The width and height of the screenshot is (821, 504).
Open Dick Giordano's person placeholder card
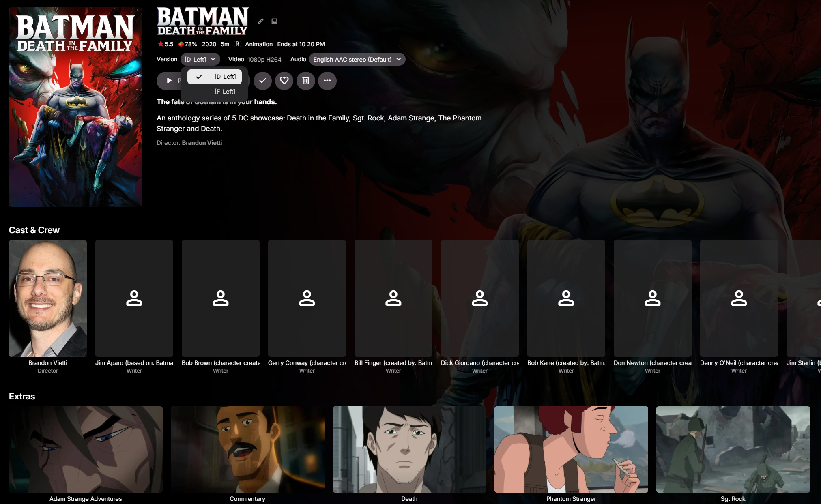pos(480,298)
